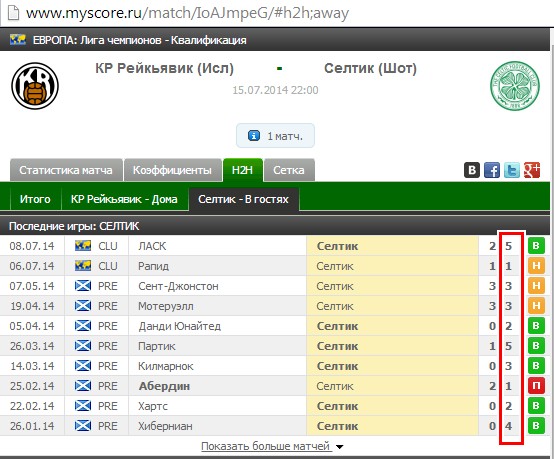Click green В badge for Хартс match

[x=536, y=406]
